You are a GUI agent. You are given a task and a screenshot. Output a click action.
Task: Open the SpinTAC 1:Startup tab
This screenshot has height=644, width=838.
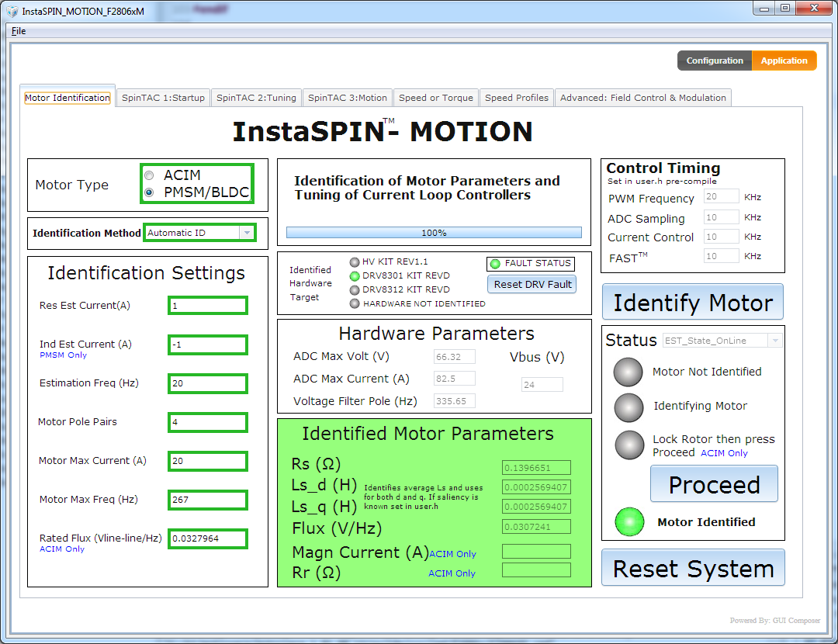click(x=163, y=98)
